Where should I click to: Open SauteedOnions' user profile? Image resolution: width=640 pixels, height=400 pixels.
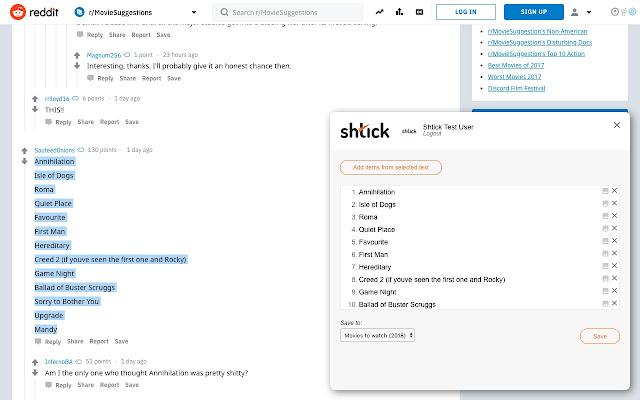(x=54, y=150)
